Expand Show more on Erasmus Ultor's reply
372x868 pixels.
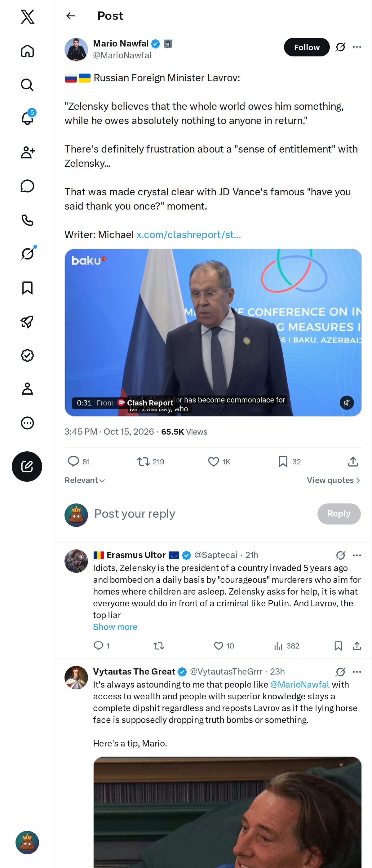tap(115, 627)
